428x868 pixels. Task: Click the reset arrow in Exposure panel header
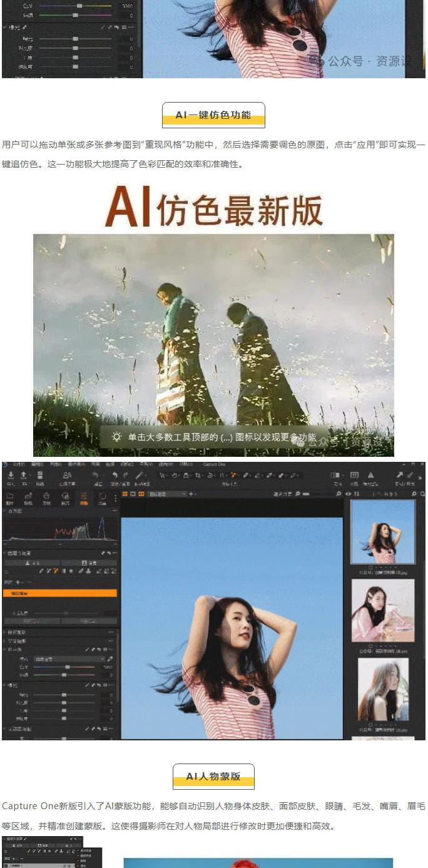tap(99, 685)
